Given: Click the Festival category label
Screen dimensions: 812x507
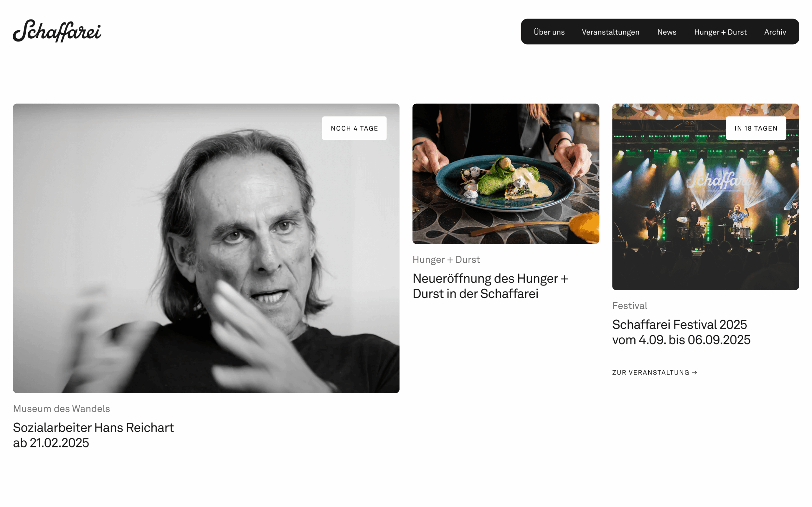Looking at the screenshot, I should 630,306.
